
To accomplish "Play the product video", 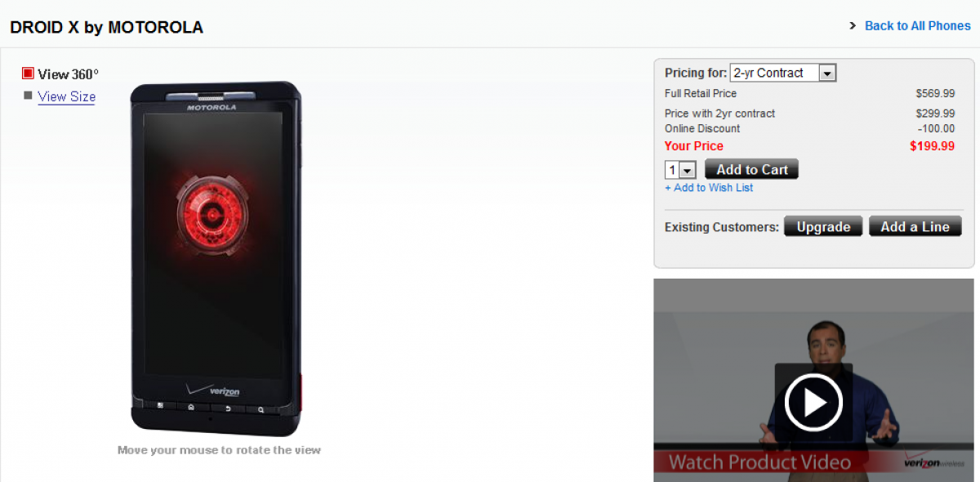I will click(x=813, y=402).
